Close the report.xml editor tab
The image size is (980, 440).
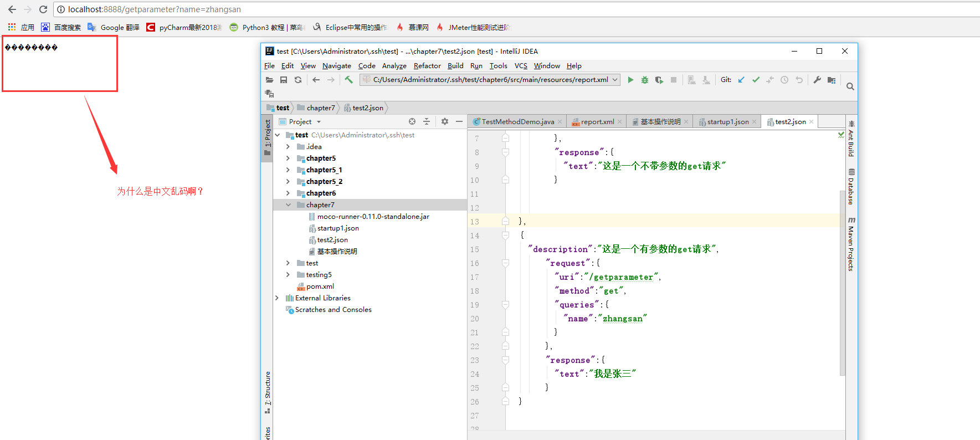(619, 122)
